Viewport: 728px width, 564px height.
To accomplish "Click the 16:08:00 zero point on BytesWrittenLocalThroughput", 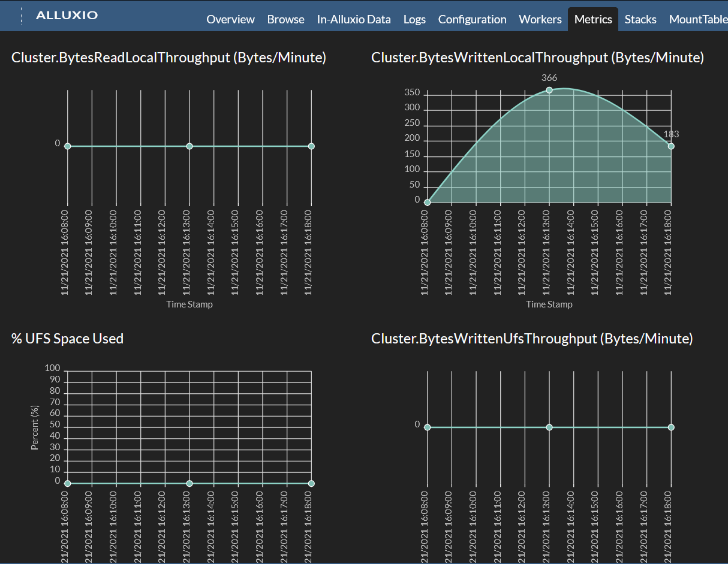I will 428,203.
